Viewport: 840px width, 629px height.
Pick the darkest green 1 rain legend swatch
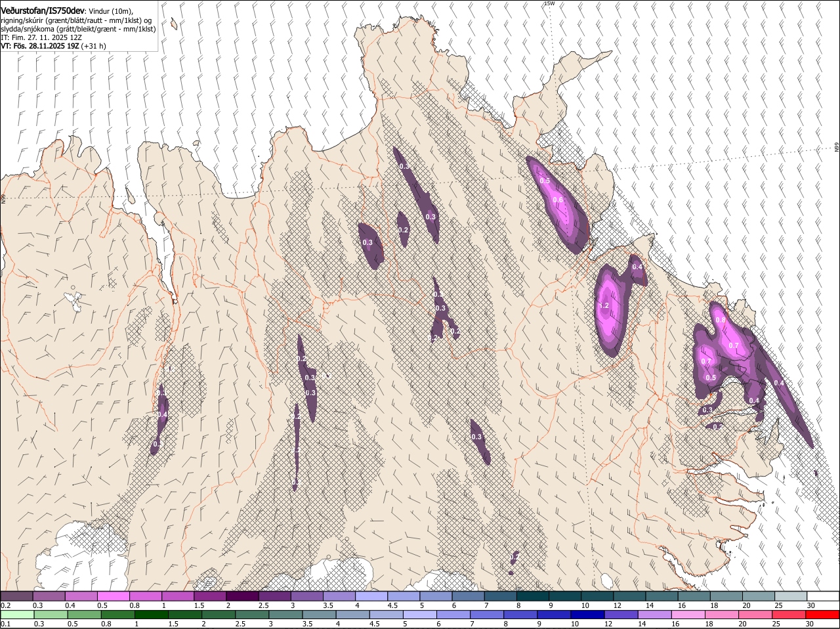[x=151, y=615]
